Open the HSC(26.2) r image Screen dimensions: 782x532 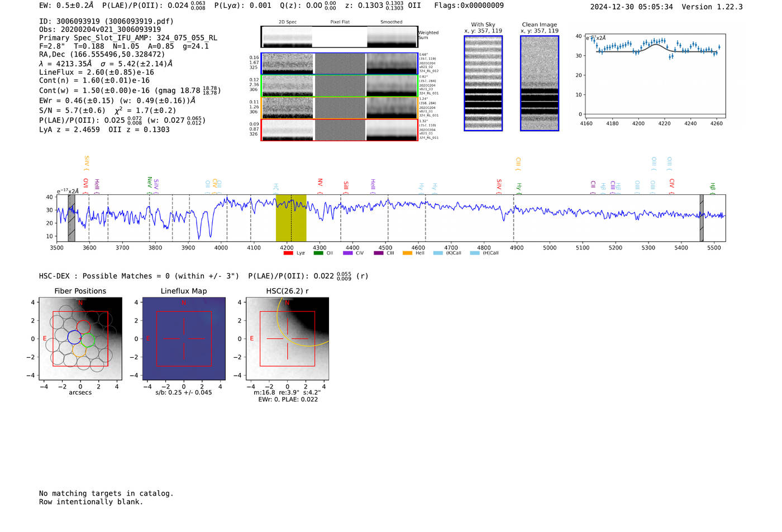point(287,339)
